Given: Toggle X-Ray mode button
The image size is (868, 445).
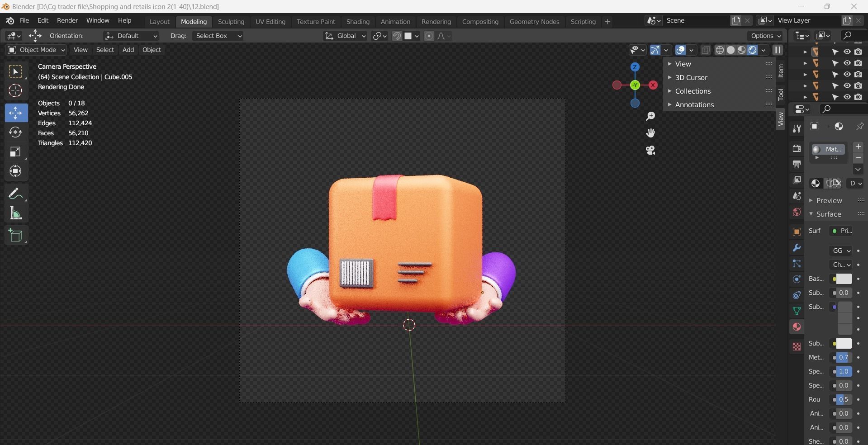Looking at the screenshot, I should [705, 50].
